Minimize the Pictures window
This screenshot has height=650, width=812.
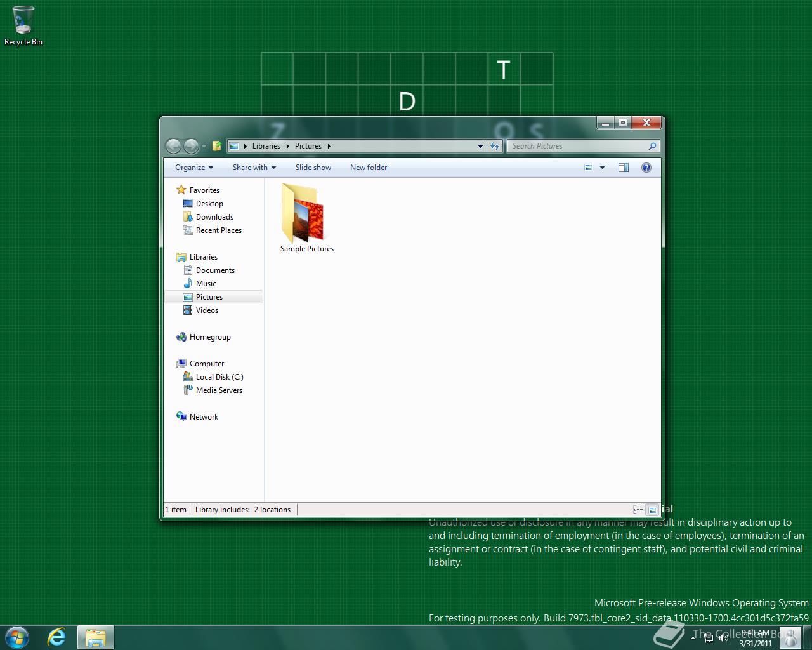pos(605,123)
